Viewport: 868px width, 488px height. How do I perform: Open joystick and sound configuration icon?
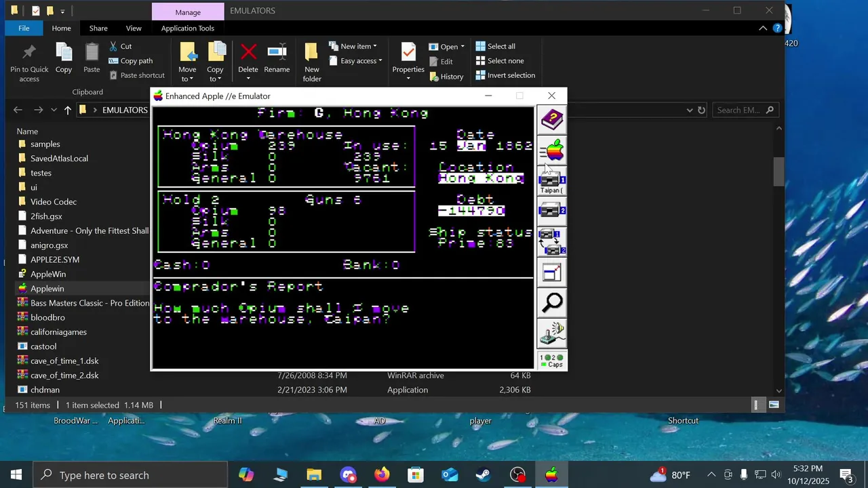552,333
